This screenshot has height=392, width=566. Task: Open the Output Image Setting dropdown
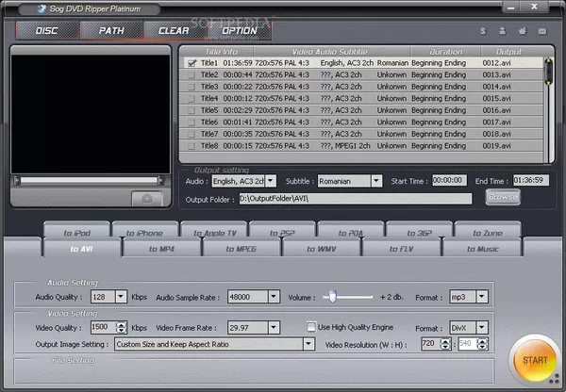pyautogui.click(x=308, y=344)
